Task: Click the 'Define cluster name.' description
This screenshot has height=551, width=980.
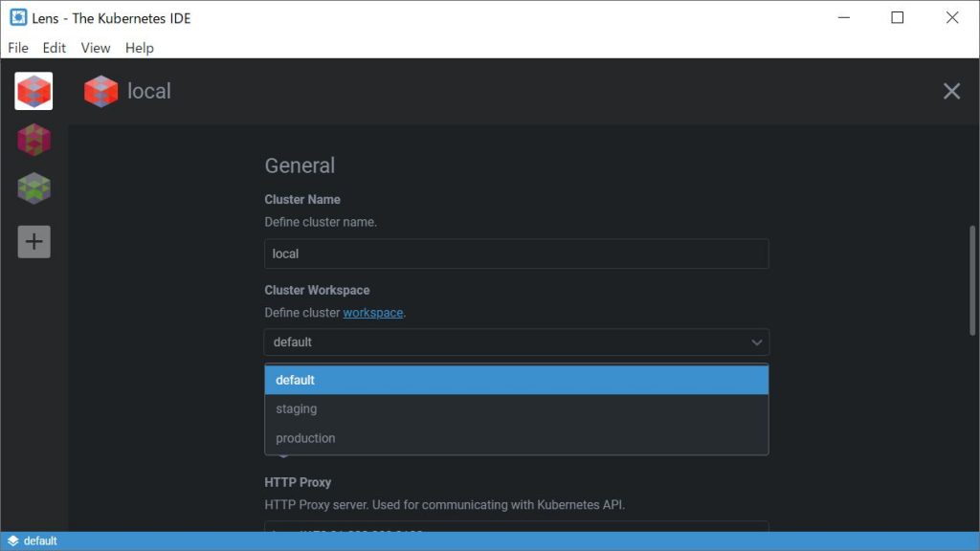Action: coord(321,222)
